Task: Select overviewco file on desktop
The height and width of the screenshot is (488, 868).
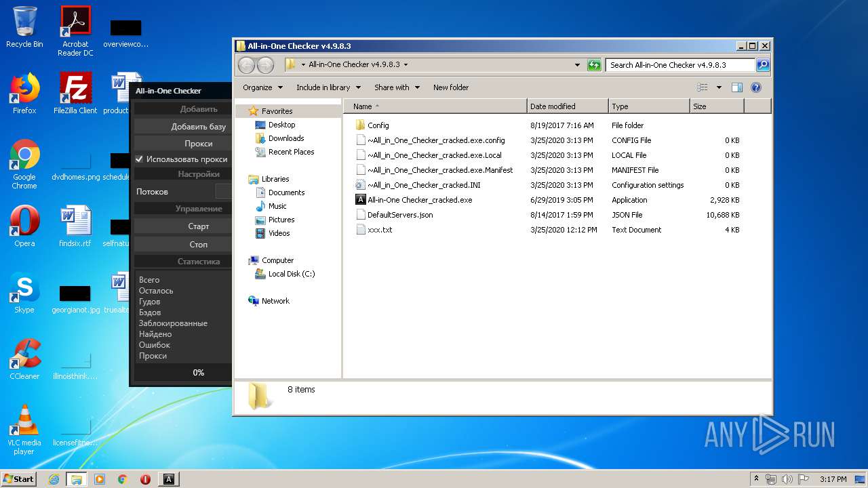Action: coord(126,33)
